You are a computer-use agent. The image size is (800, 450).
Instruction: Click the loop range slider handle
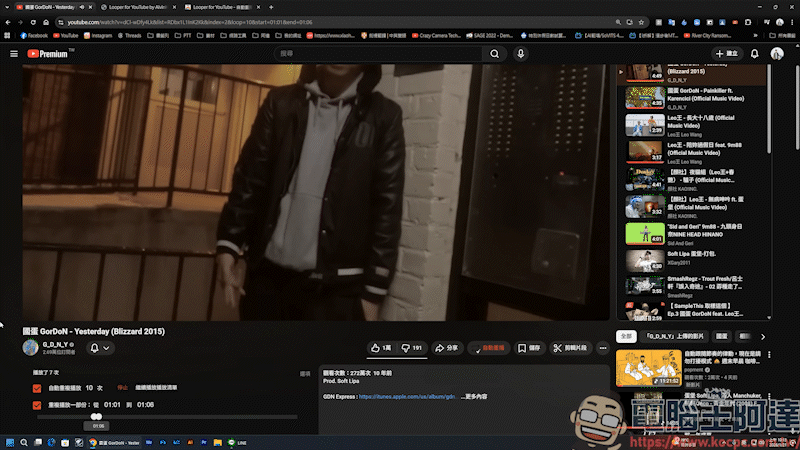[x=96, y=417]
